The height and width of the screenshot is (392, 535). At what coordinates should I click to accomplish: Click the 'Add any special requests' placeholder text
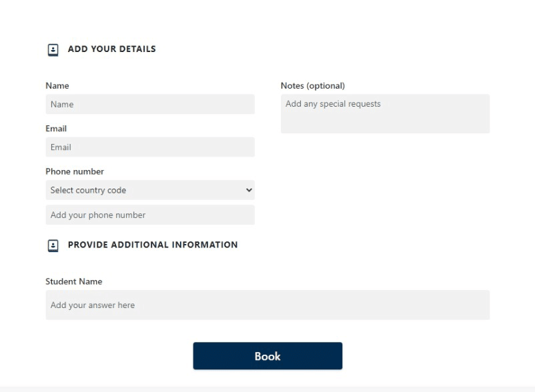coord(333,104)
